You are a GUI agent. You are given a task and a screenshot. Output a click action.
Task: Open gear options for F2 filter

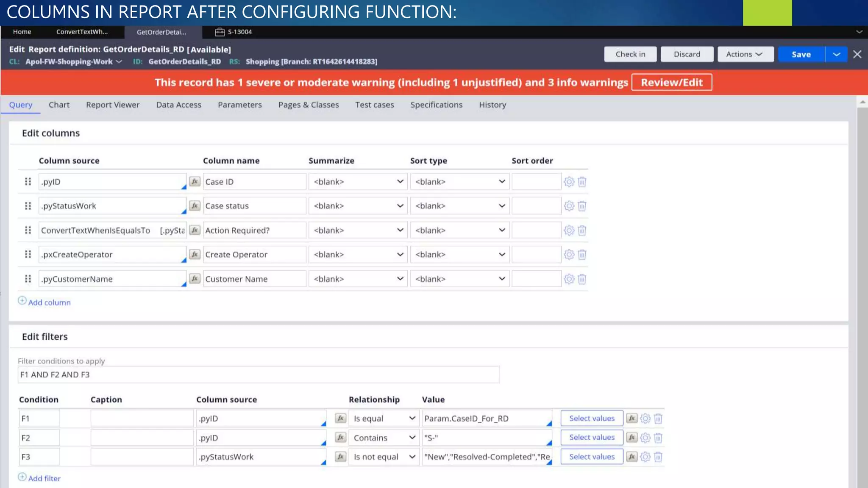645,438
